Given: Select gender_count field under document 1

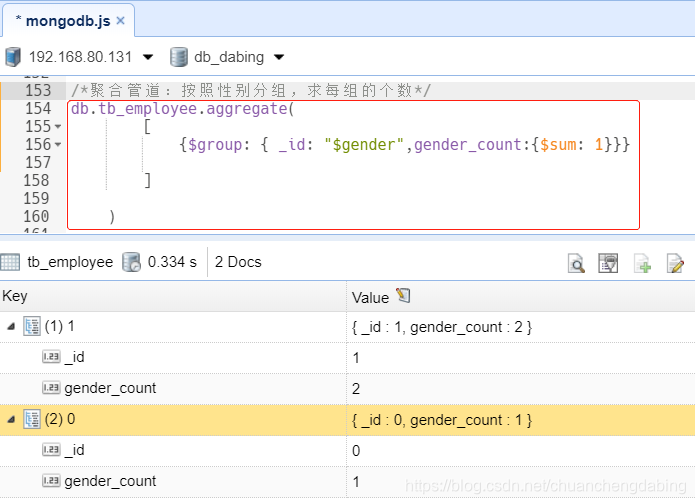Looking at the screenshot, I should click(110, 388).
